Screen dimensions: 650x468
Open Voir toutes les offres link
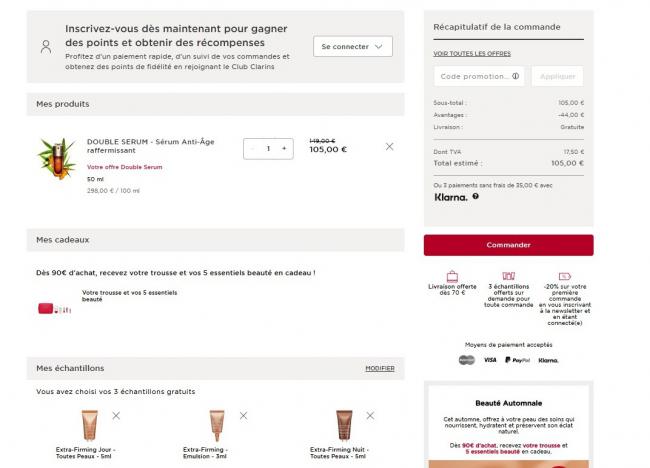(471, 53)
